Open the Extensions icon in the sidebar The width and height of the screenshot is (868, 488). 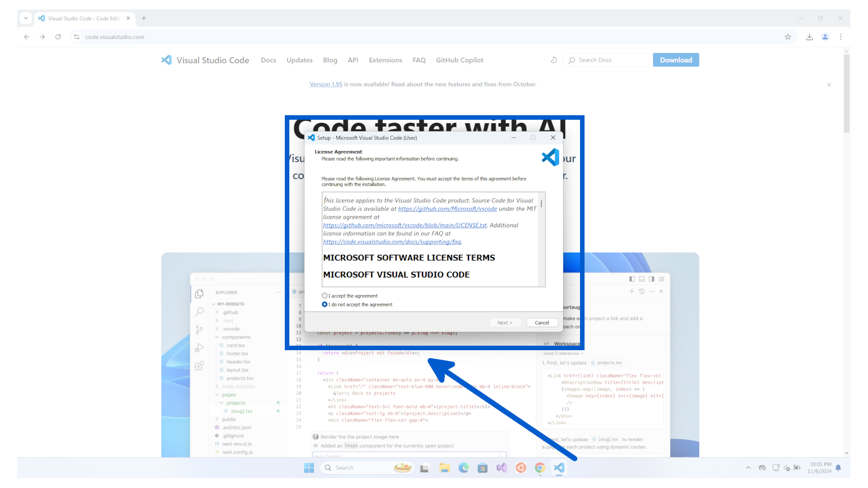pos(199,366)
